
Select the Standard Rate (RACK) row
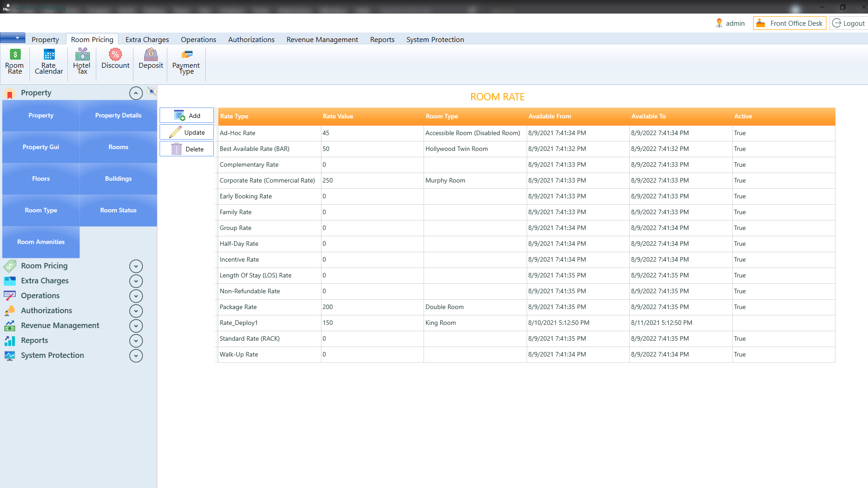click(526, 339)
